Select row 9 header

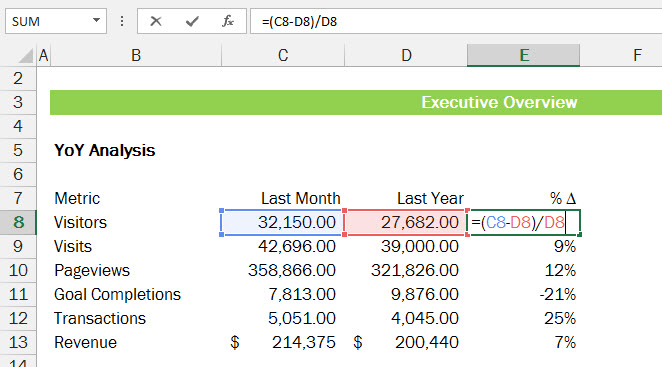[18, 246]
